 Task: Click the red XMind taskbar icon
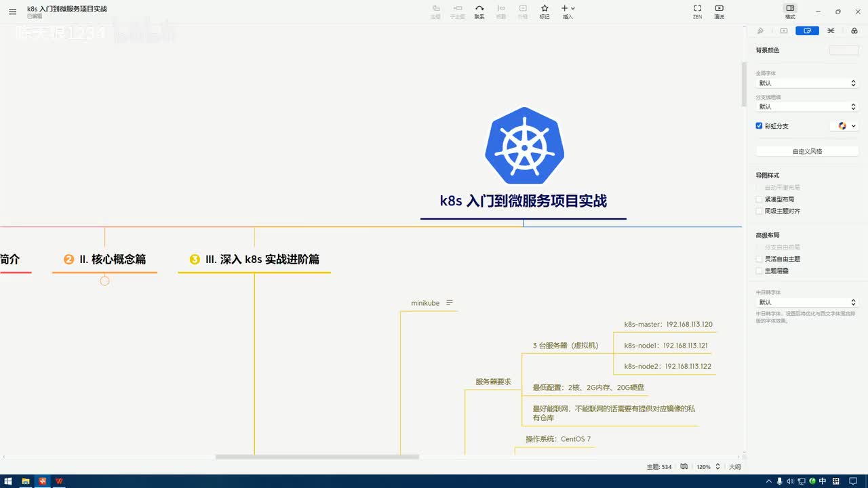[x=43, y=481]
